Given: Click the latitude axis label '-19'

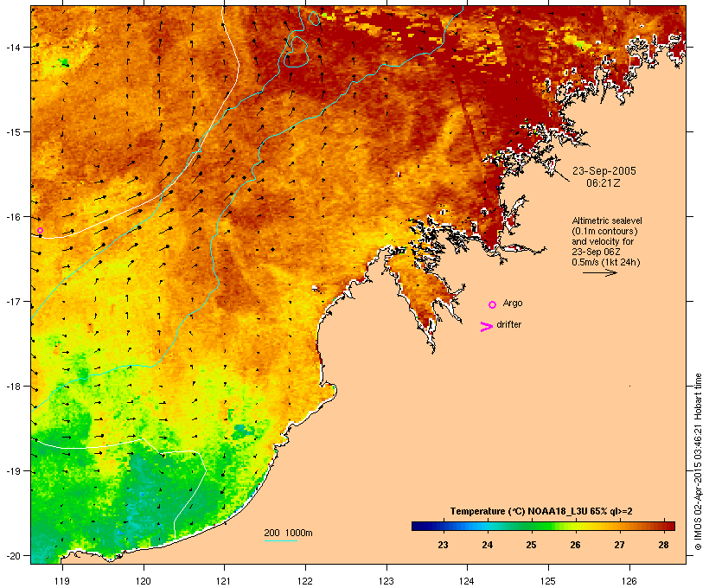Looking at the screenshot, I should click(x=12, y=471).
